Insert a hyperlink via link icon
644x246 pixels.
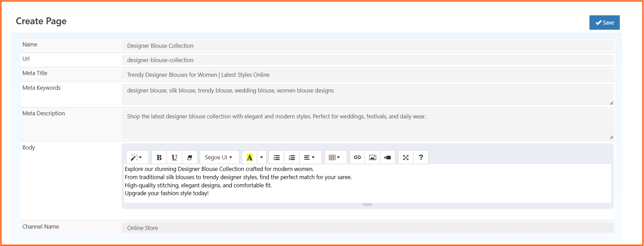357,157
